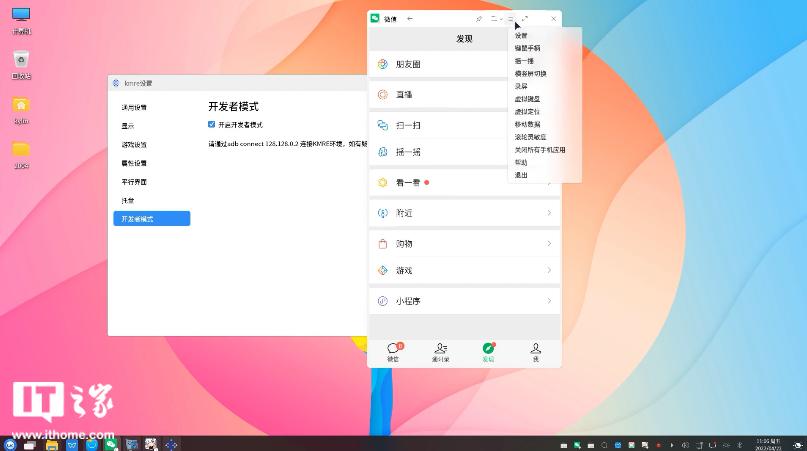The image size is (807, 451).
Task: Click the chevron on the Shopping row
Action: pos(549,244)
